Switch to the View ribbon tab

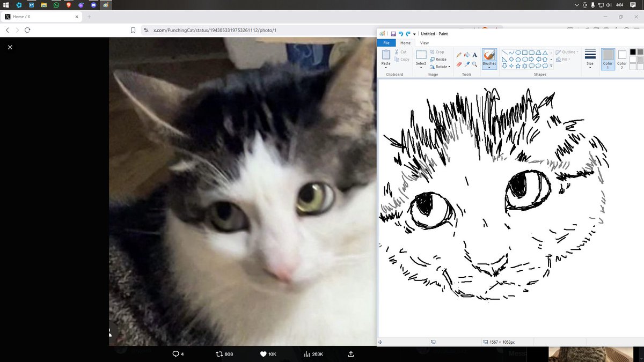tap(425, 43)
